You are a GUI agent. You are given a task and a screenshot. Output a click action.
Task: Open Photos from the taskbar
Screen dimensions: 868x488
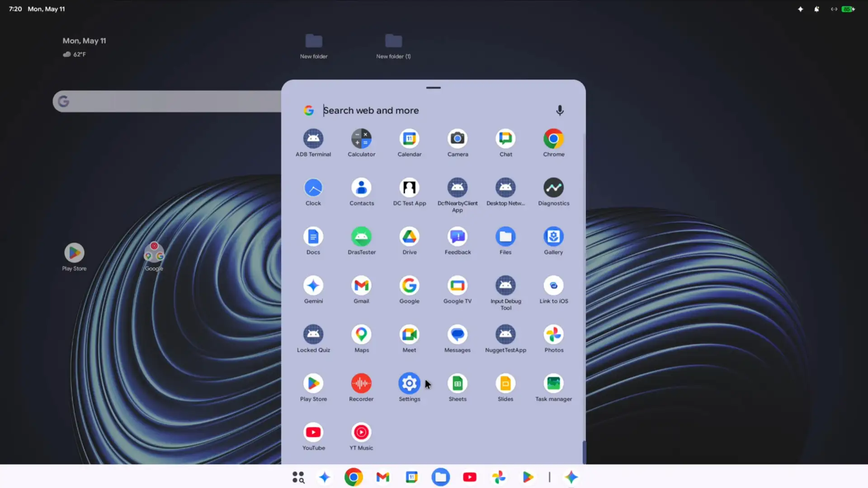pyautogui.click(x=499, y=477)
